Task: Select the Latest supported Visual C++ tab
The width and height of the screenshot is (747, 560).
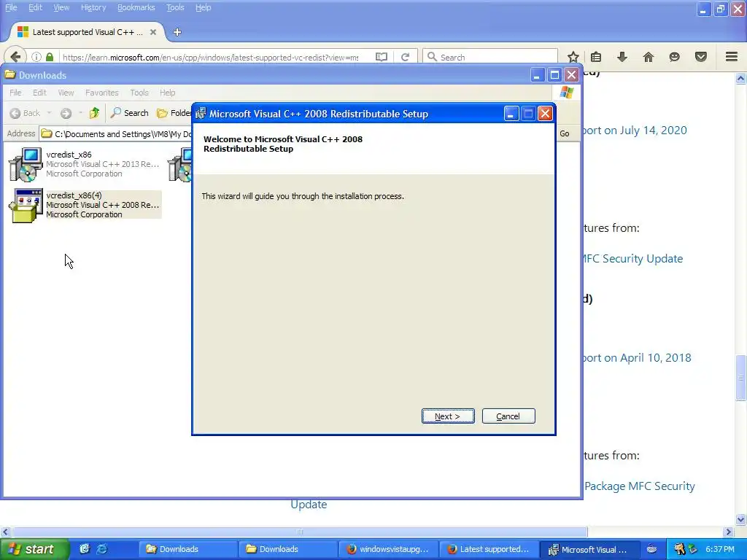Action: point(88,32)
